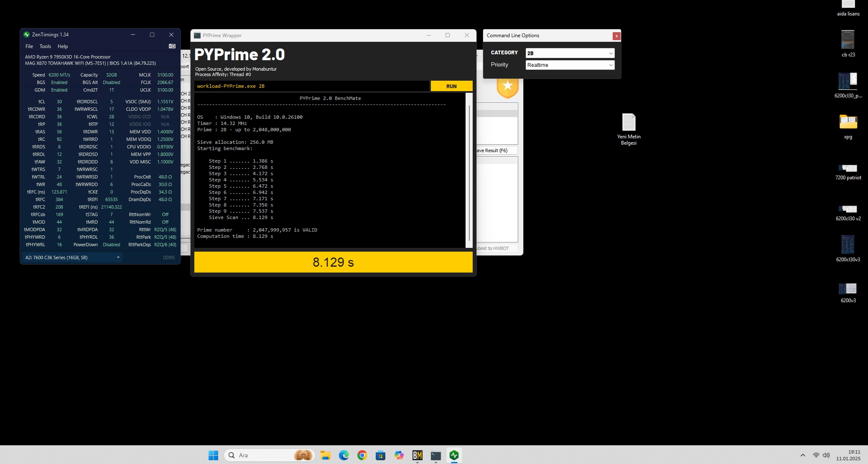Select the 6200cl30 v2 desktop icon
Image resolution: width=868 pixels, height=464 pixels.
click(x=848, y=213)
